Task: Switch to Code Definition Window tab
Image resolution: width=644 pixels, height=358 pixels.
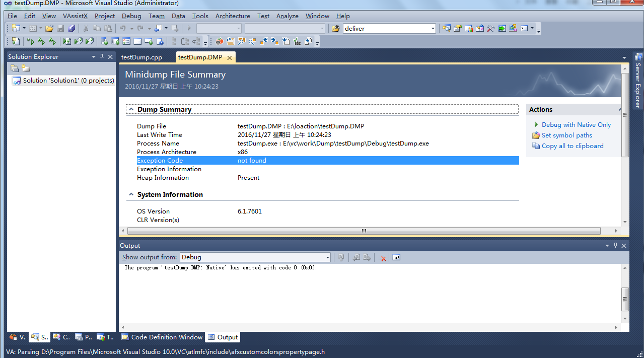Action: coord(162,337)
